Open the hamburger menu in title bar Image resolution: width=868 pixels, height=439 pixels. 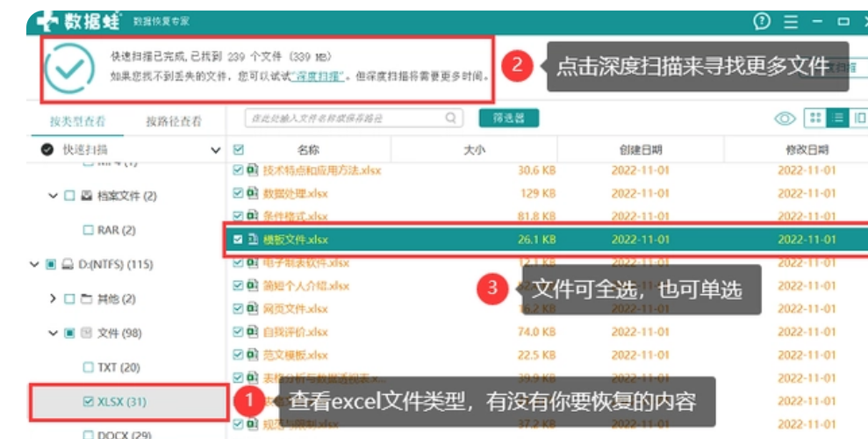(791, 22)
